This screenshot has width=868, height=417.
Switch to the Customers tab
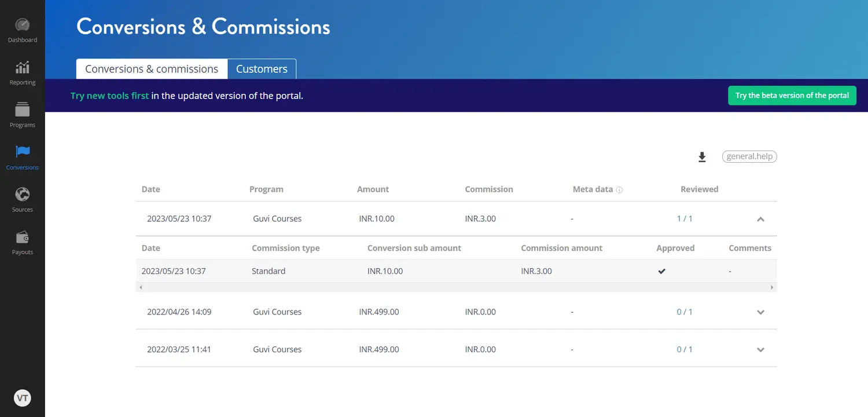click(262, 69)
